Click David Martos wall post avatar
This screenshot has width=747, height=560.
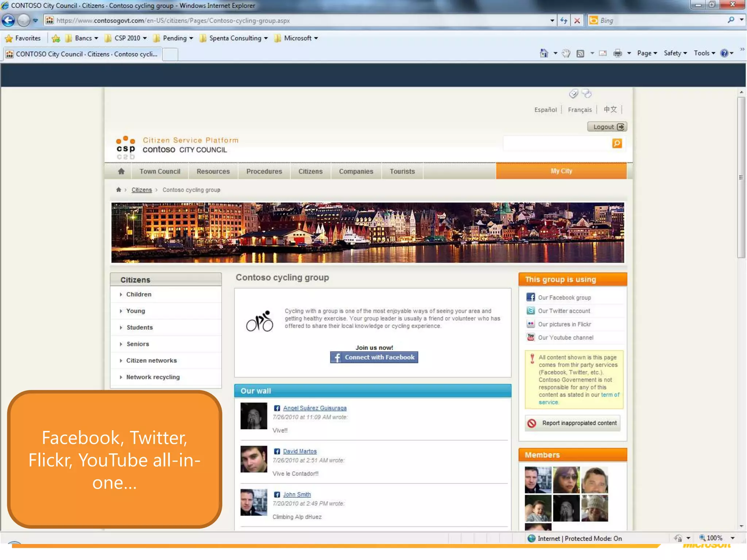(x=254, y=459)
